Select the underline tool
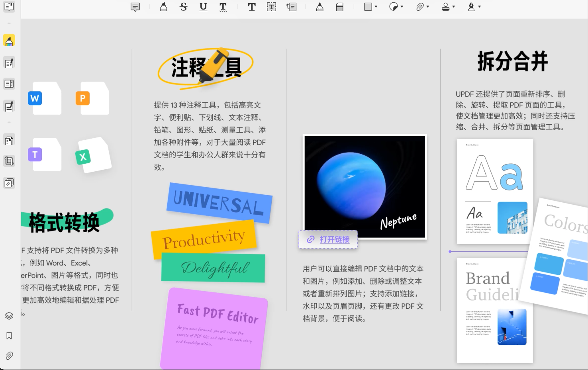Image resolution: width=588 pixels, height=370 pixels. [x=203, y=7]
